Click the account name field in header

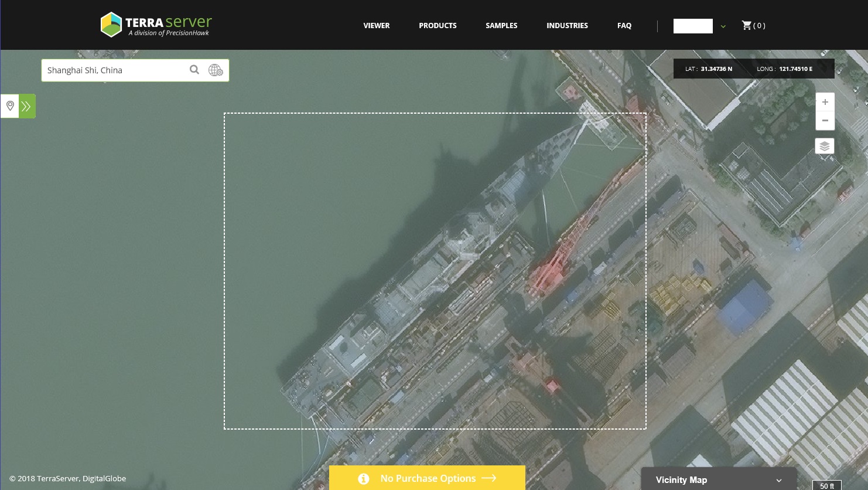point(693,26)
